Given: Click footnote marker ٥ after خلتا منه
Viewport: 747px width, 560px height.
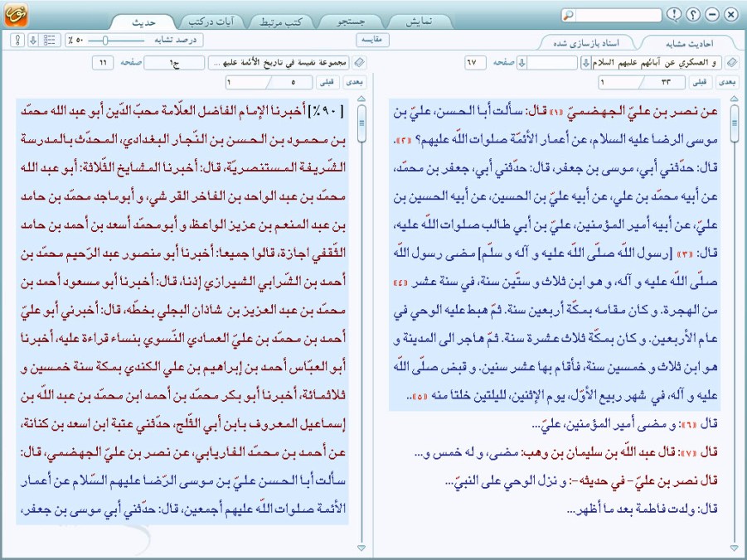Looking at the screenshot, I should [420, 396].
